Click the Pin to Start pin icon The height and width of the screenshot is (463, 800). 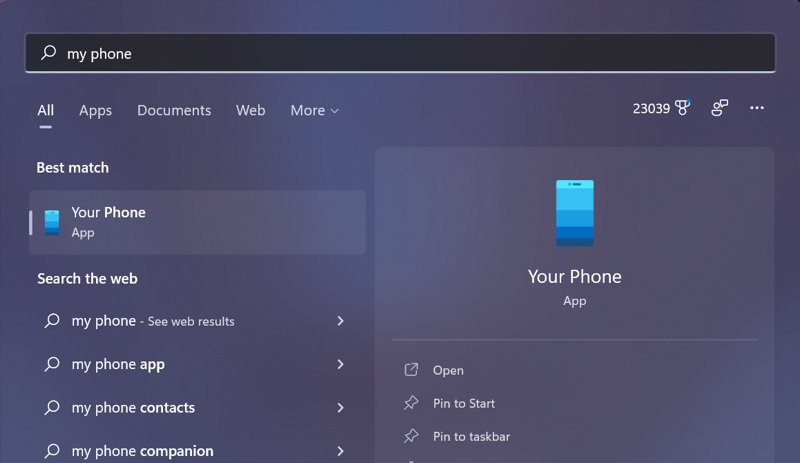411,403
